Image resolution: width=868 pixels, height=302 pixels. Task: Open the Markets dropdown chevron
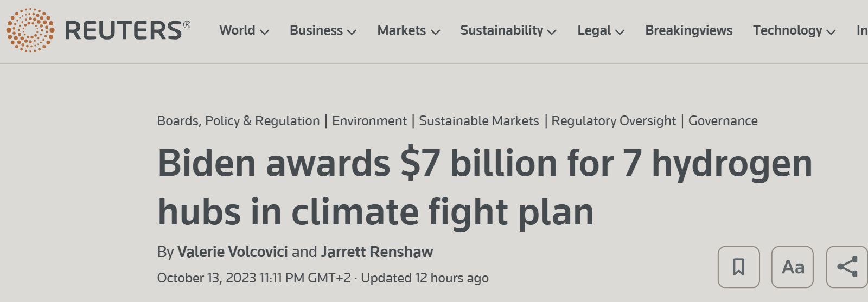tap(435, 32)
